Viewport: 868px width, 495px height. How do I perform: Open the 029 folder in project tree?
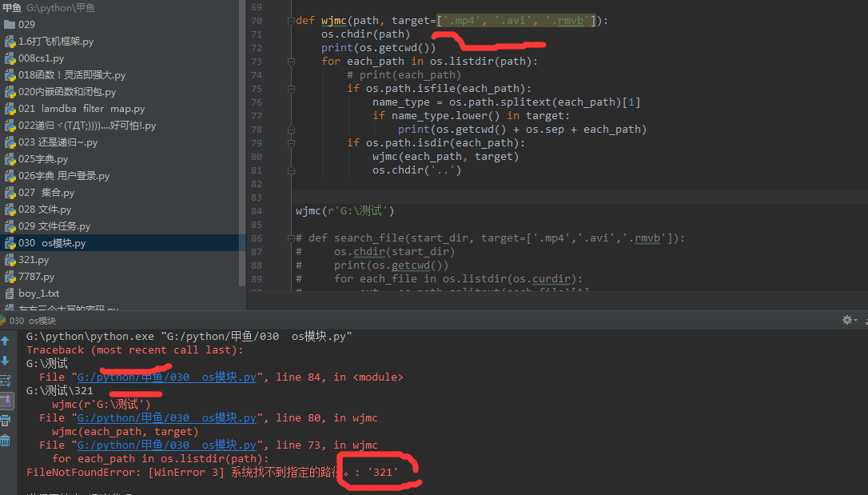pyautogui.click(x=26, y=24)
